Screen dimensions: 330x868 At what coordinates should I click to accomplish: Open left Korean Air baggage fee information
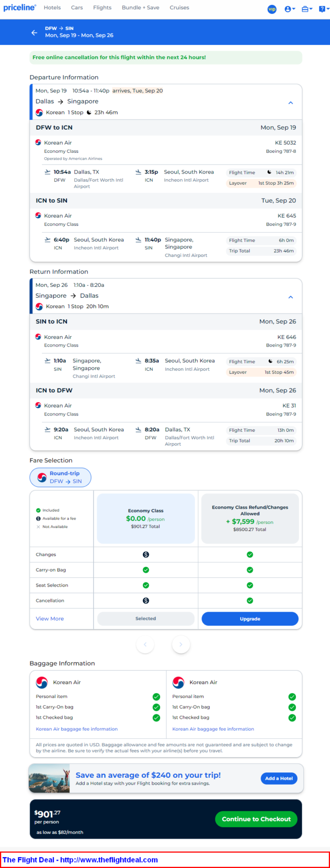(77, 729)
